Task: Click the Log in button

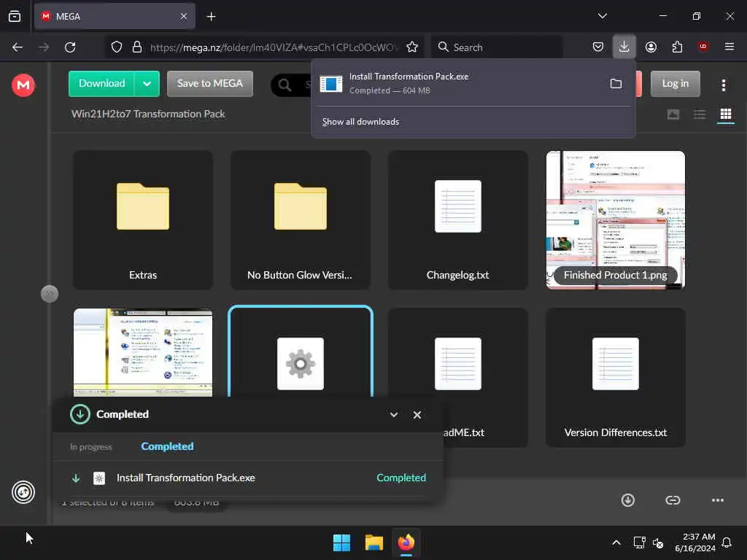Action: (x=675, y=84)
